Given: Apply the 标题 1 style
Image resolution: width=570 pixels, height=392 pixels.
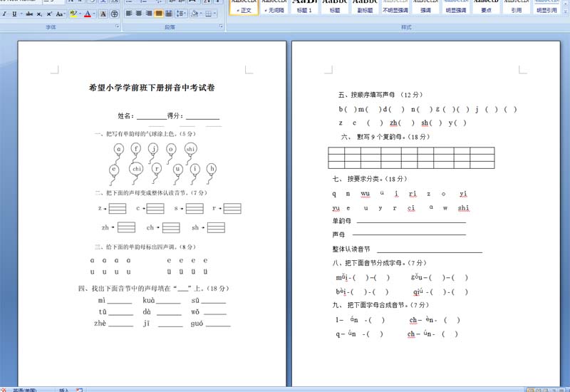Looking at the screenshot, I should pyautogui.click(x=304, y=7).
